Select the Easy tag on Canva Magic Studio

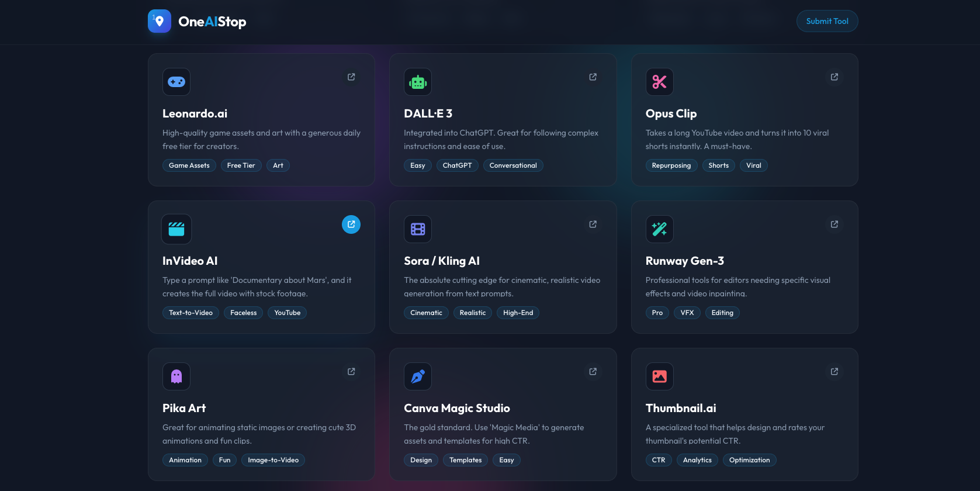(x=507, y=460)
